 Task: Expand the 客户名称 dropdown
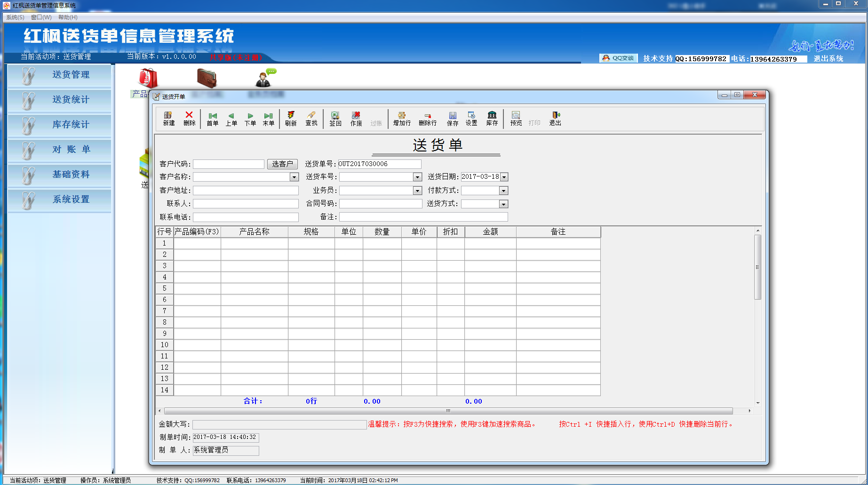click(x=294, y=177)
